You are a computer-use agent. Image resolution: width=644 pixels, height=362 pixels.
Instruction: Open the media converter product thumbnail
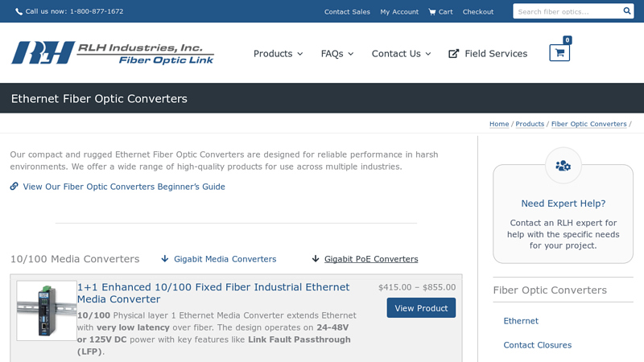tap(47, 311)
